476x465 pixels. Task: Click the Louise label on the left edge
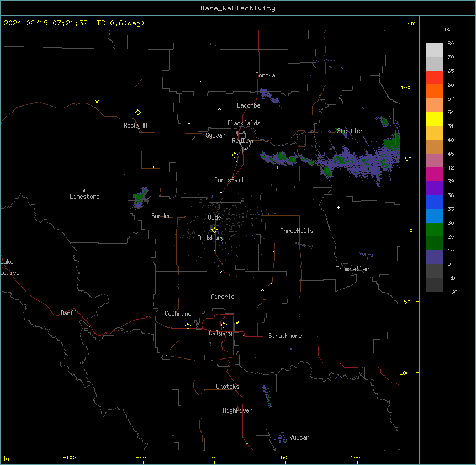click(x=10, y=273)
